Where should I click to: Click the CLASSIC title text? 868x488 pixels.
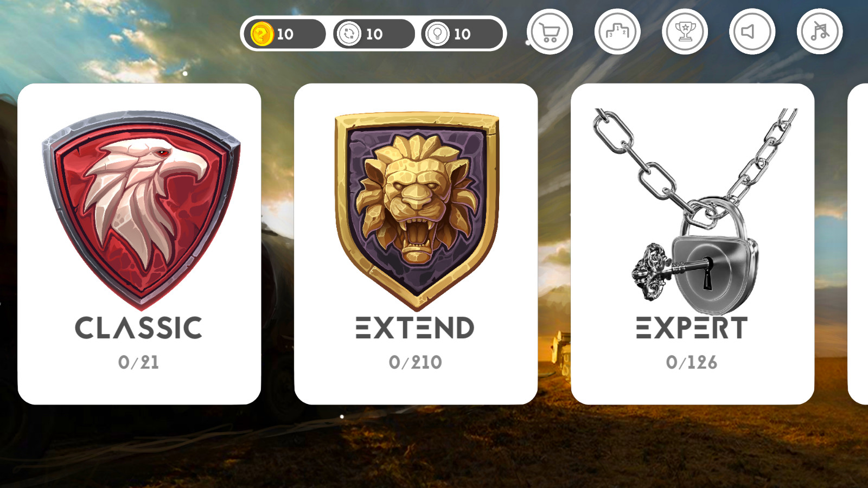(139, 328)
